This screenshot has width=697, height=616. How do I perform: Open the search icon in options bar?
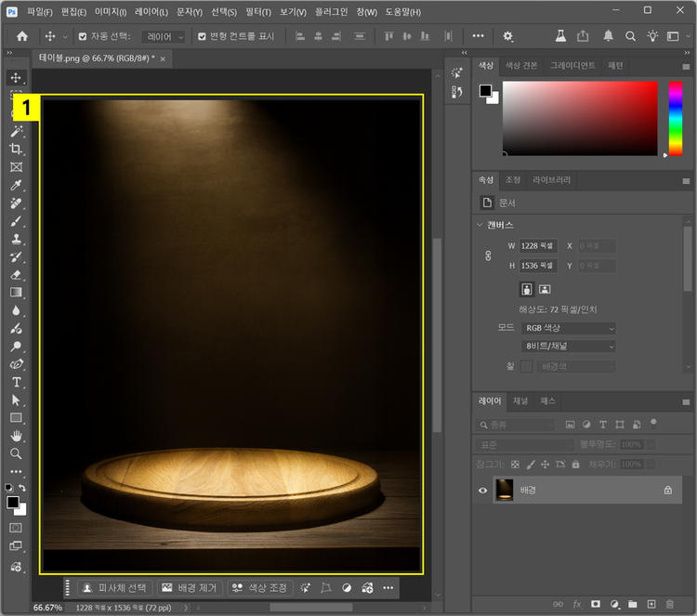pos(630,36)
